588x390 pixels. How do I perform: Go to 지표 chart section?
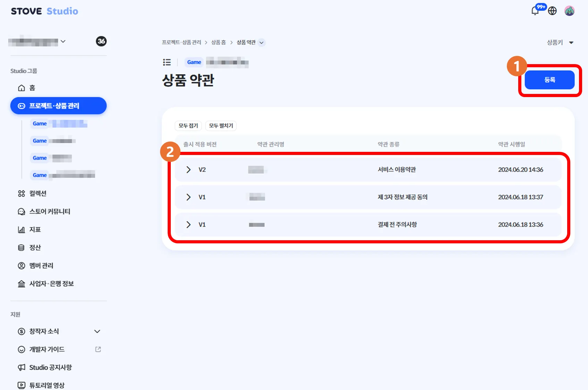coord(35,229)
